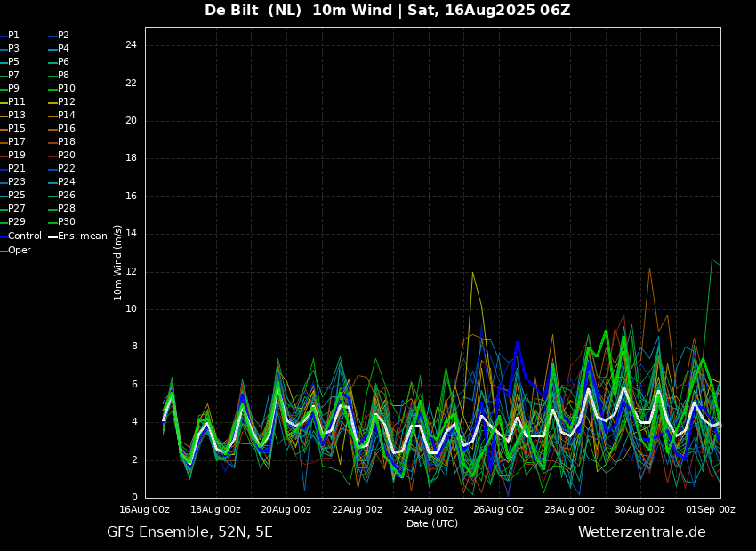Click the Oper legend entry
756x551 pixels.
(20, 251)
